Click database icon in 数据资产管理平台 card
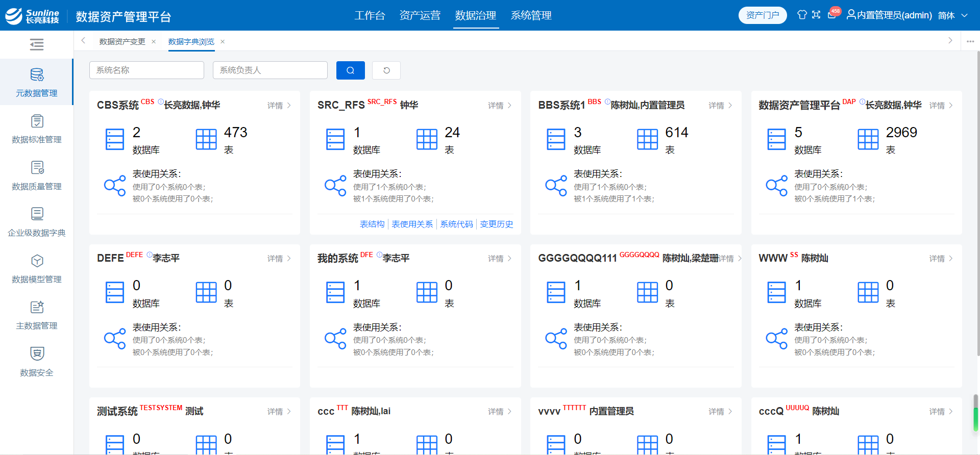The width and height of the screenshot is (980, 455). pyautogui.click(x=776, y=139)
